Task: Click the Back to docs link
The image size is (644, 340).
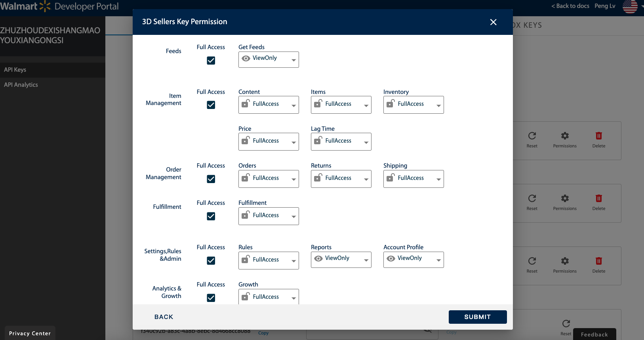Action: (x=570, y=6)
